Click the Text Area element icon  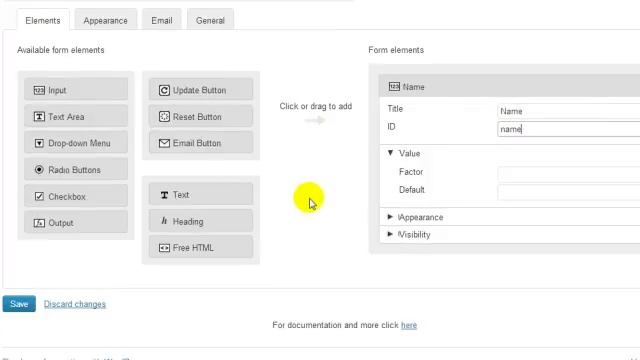click(x=39, y=117)
